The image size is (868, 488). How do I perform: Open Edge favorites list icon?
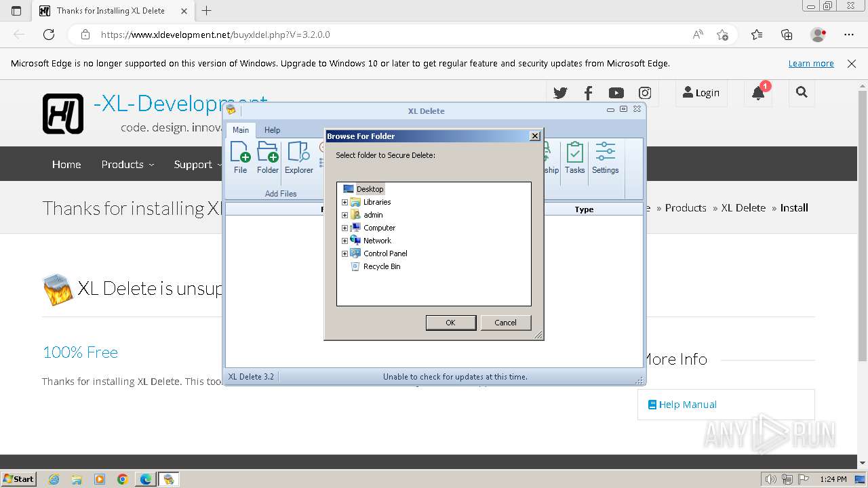pyautogui.click(x=757, y=35)
